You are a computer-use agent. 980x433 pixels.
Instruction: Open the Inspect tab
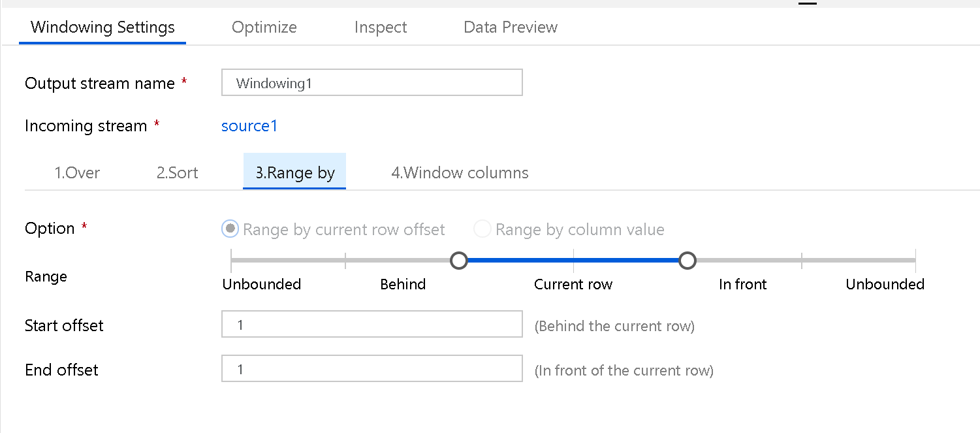pyautogui.click(x=381, y=27)
